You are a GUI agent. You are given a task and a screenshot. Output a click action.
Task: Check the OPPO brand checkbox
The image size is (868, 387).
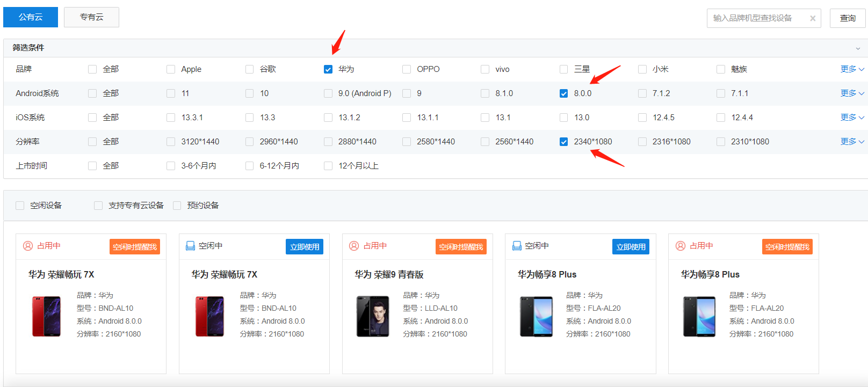407,69
